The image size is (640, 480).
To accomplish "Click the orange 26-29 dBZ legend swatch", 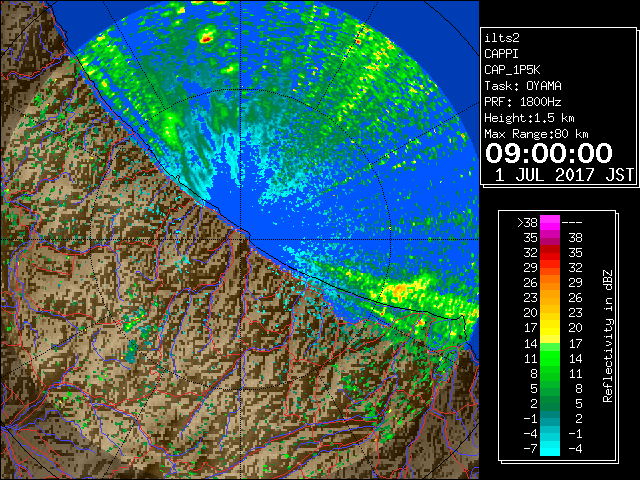I will click(x=550, y=283).
